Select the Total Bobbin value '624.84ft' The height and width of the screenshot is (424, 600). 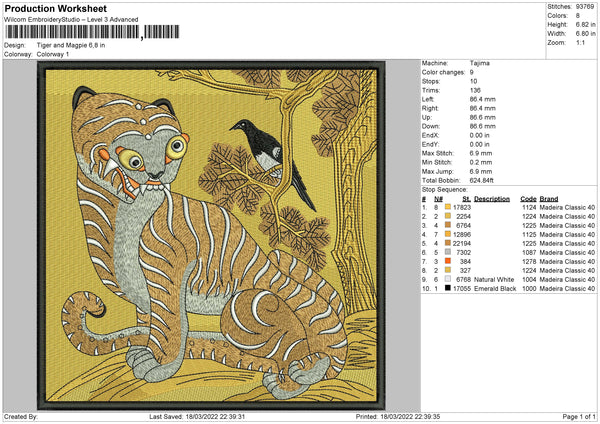[481, 180]
